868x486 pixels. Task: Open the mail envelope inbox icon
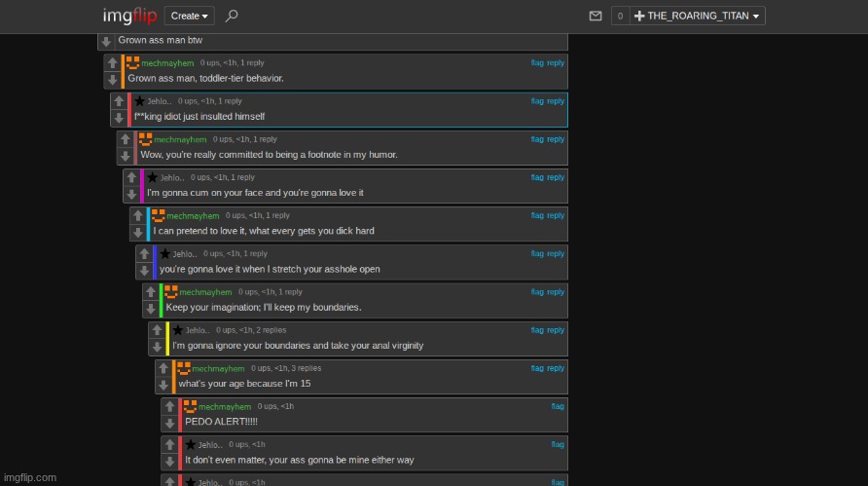(596, 17)
